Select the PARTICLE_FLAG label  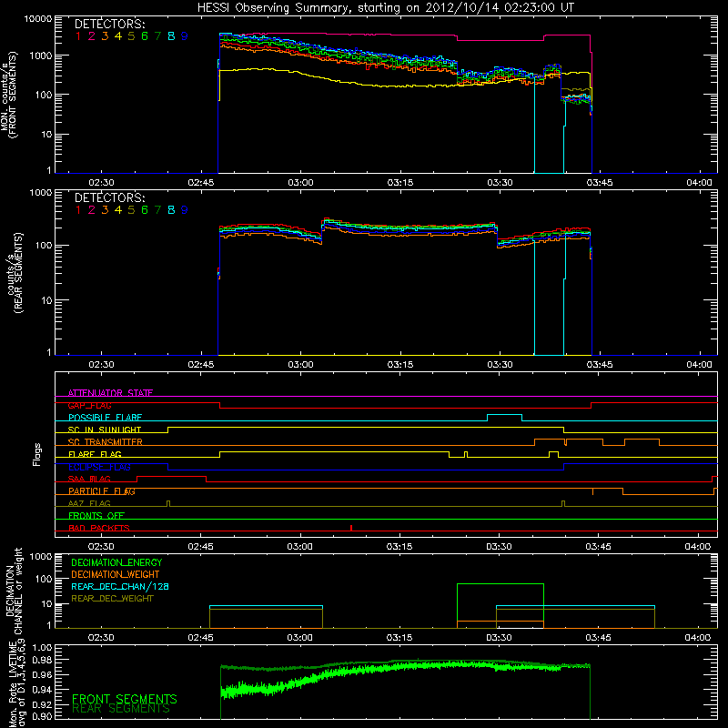102,491
